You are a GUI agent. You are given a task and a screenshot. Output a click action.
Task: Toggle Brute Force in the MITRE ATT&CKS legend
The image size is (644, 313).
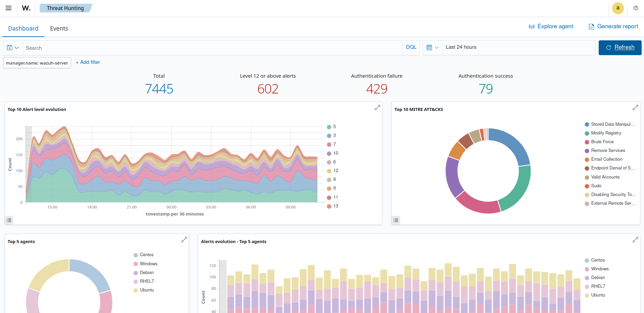(602, 142)
